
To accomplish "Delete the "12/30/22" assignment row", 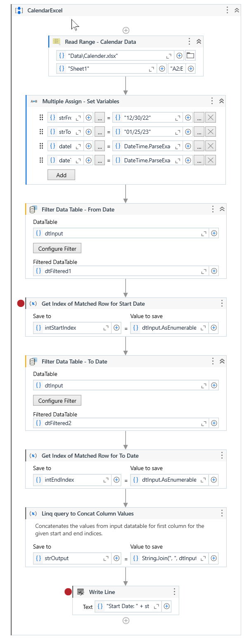I will coord(210,118).
